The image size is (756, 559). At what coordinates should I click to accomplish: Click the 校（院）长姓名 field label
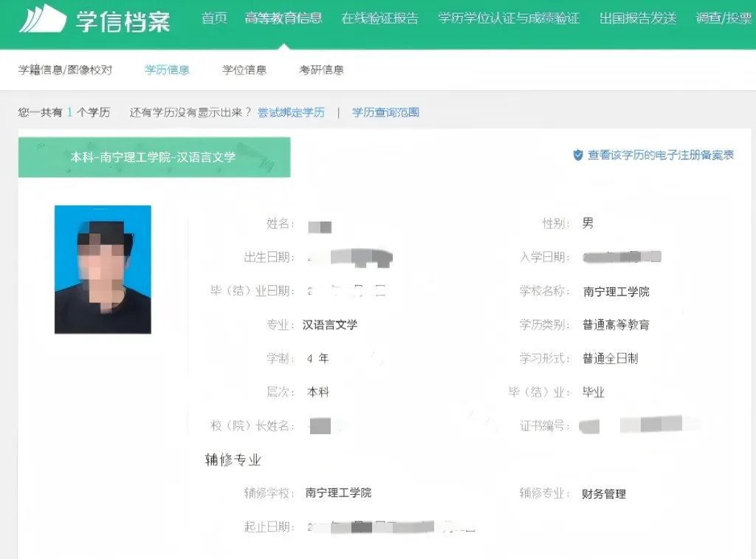tap(252, 426)
